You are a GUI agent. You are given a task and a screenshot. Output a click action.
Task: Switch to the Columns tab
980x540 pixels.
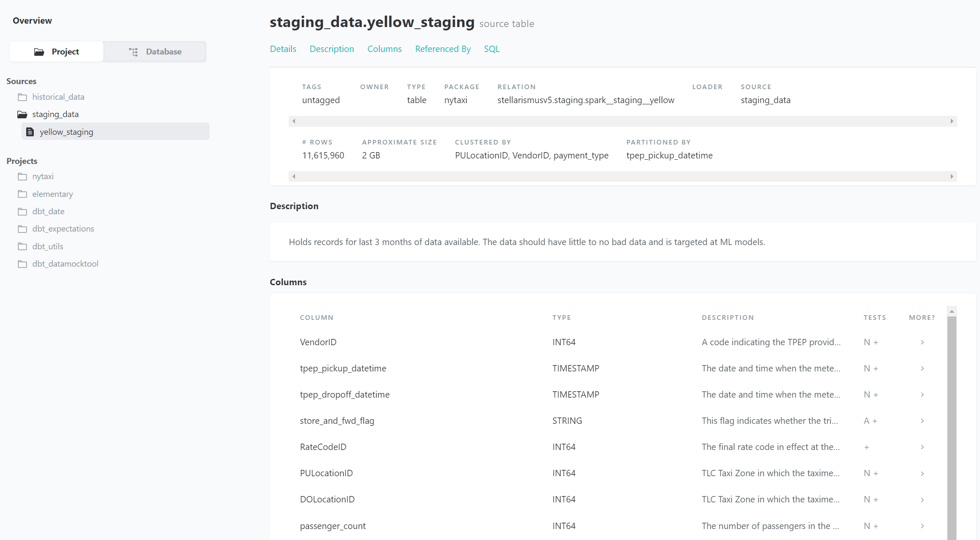point(384,48)
